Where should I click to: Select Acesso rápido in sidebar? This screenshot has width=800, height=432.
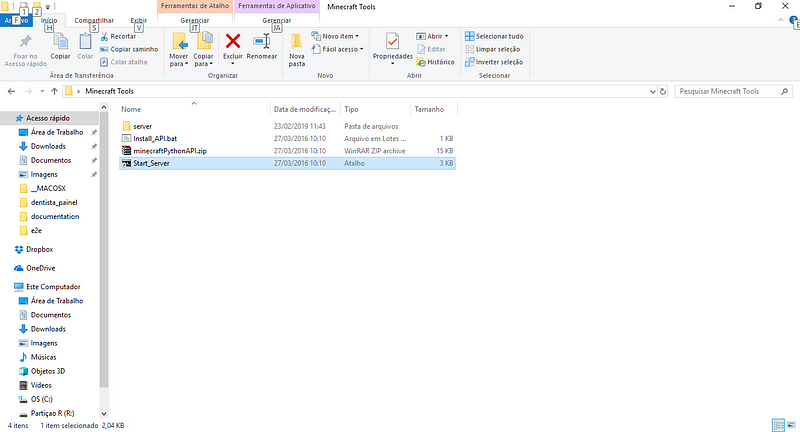48,118
